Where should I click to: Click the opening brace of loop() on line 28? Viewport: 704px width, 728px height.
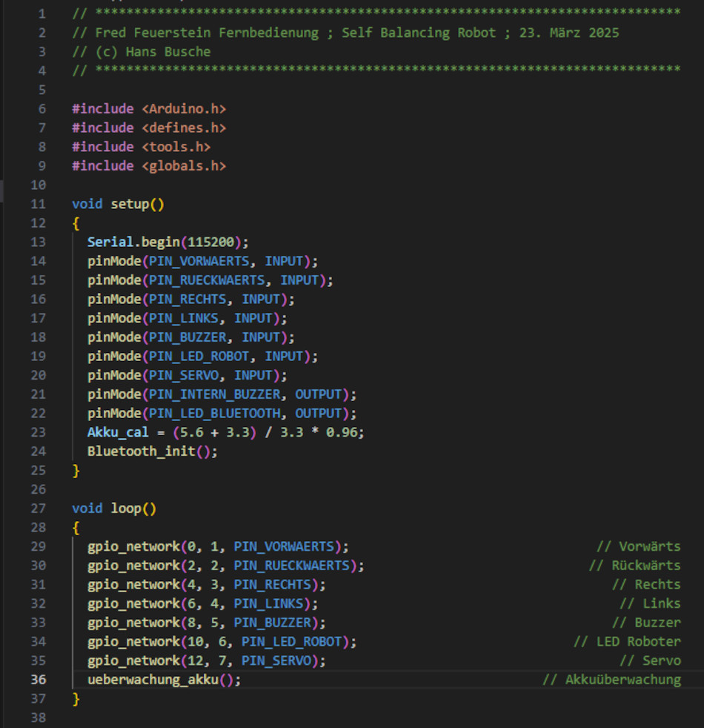click(x=76, y=527)
